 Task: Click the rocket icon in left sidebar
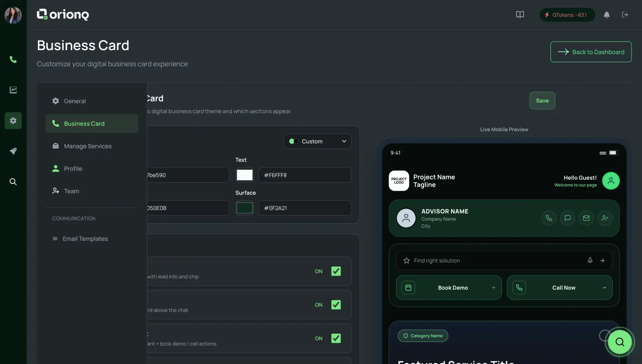coord(13,151)
